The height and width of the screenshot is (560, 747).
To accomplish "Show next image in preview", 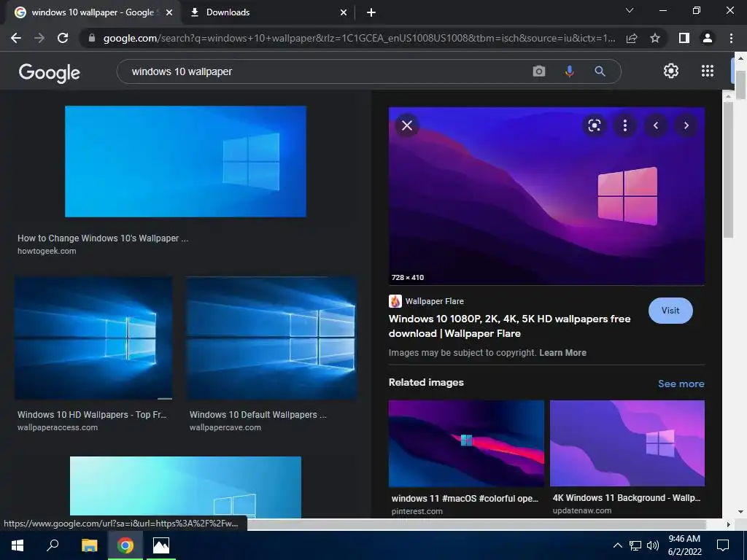I will point(686,125).
